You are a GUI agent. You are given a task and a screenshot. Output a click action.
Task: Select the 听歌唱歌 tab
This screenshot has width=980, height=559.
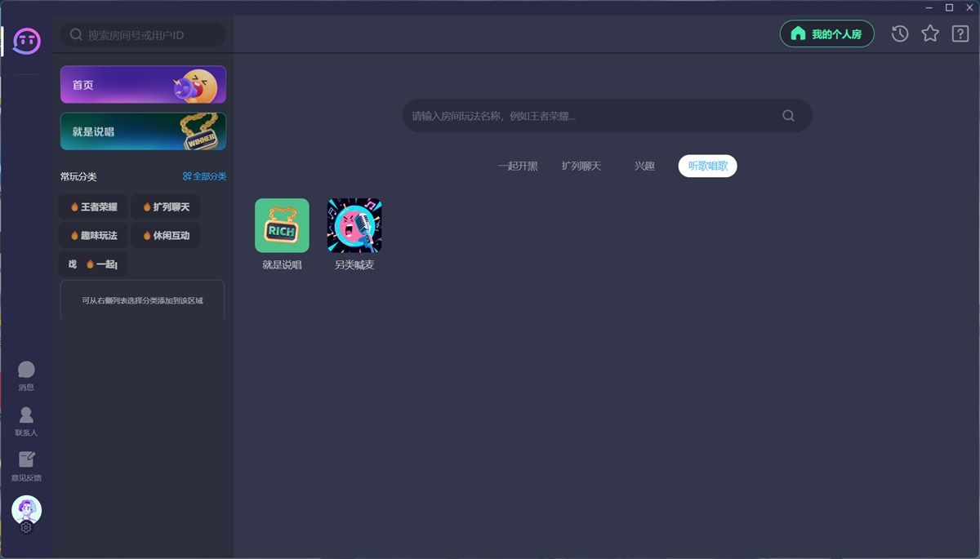(x=707, y=166)
